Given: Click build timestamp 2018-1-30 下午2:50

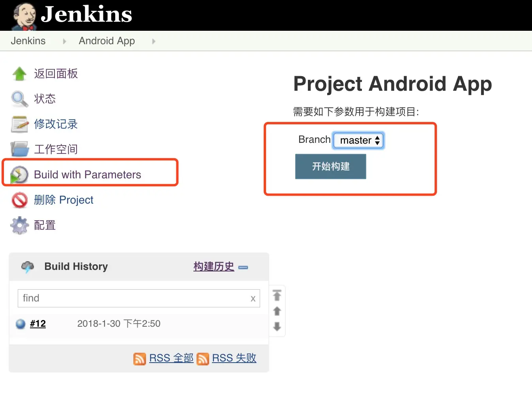Looking at the screenshot, I should (x=119, y=324).
